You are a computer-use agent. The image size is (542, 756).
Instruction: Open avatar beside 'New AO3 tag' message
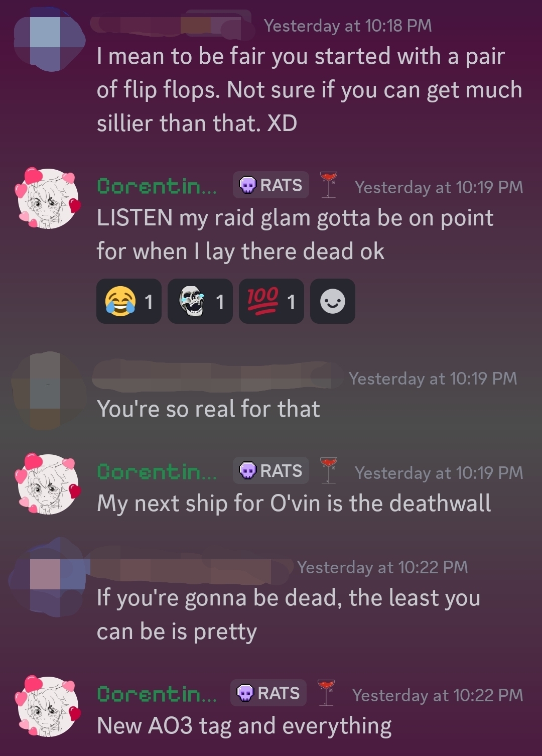click(48, 706)
